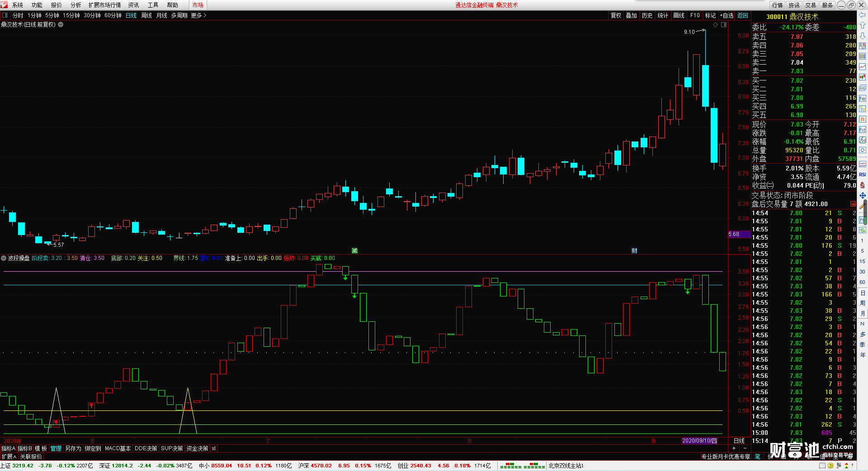Open the 系统 menu
Viewport: 868px width, 471px height.
[x=17, y=5]
